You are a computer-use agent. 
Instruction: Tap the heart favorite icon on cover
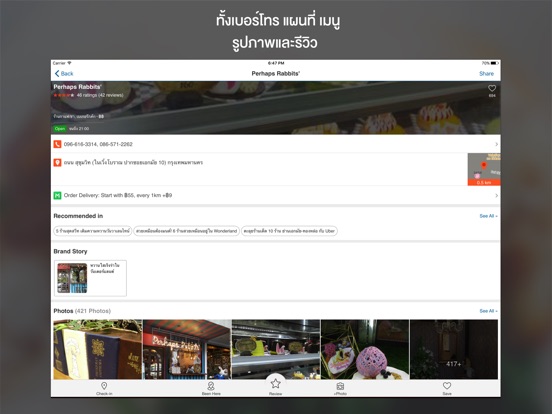[x=492, y=88]
